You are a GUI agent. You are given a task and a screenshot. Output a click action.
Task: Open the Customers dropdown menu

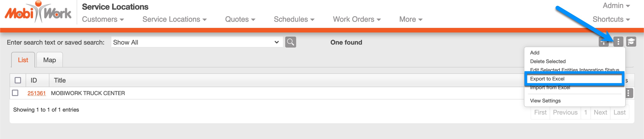103,19
